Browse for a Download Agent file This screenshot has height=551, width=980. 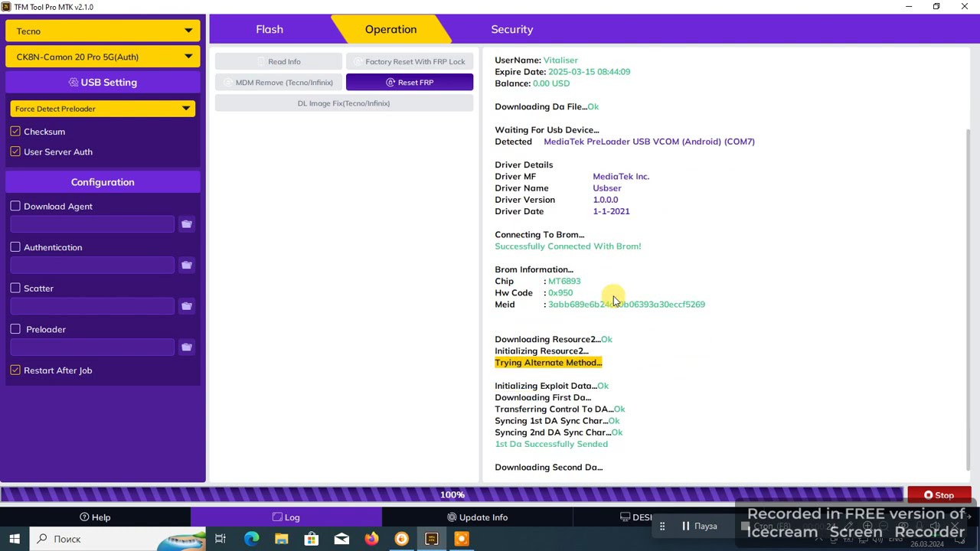(x=186, y=224)
